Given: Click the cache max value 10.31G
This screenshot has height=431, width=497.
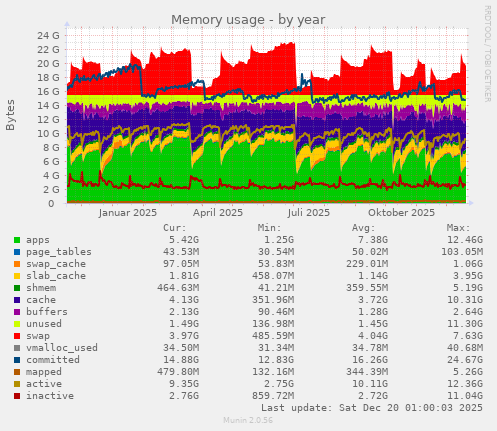Looking at the screenshot, I should pyautogui.click(x=465, y=300).
